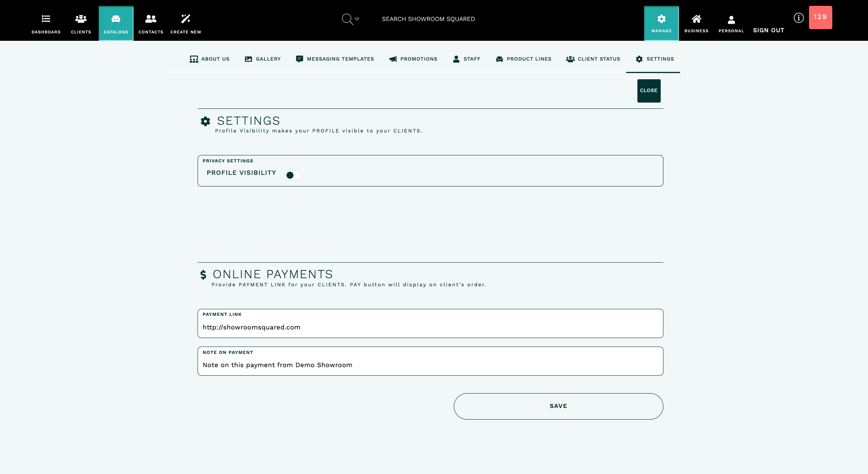
Task: Click the Promotions megaphone icon
Action: click(393, 59)
